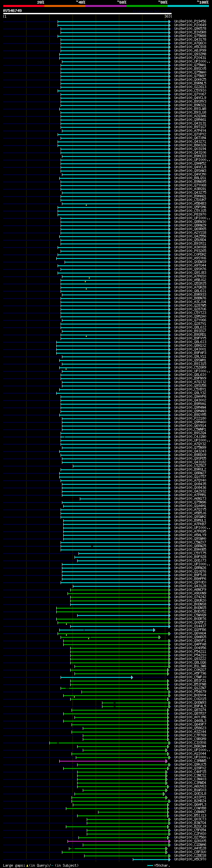
Task: Click hit label UniRef100_B8BN76
Action: click(x=190, y=298)
